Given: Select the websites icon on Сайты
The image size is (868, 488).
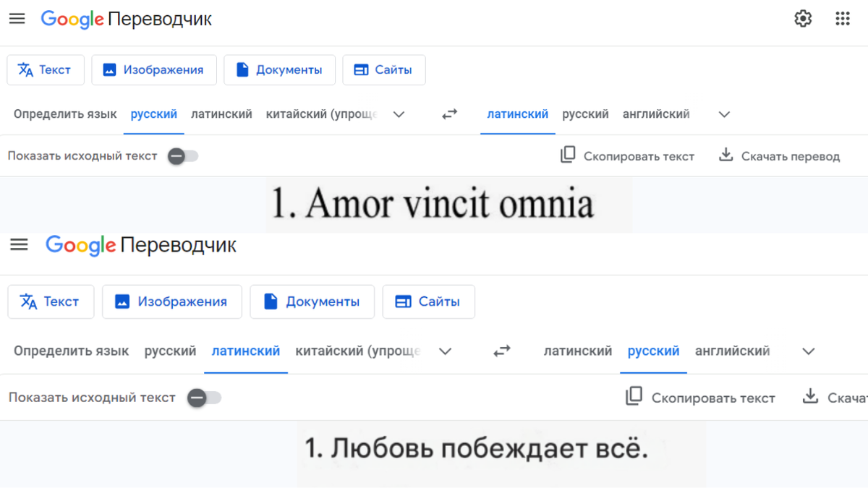Looking at the screenshot, I should (x=362, y=69).
